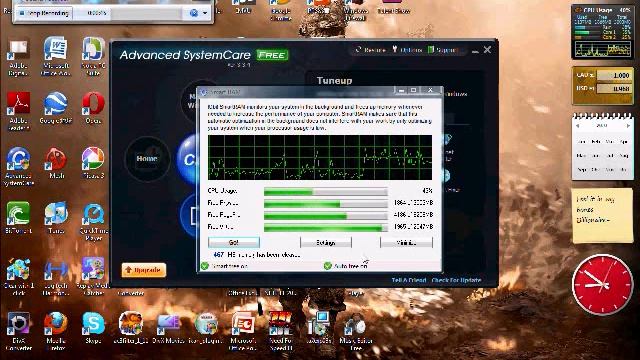The image size is (640, 360).
Task: Select the blue C sphere in SystemCare
Action: (x=188, y=159)
